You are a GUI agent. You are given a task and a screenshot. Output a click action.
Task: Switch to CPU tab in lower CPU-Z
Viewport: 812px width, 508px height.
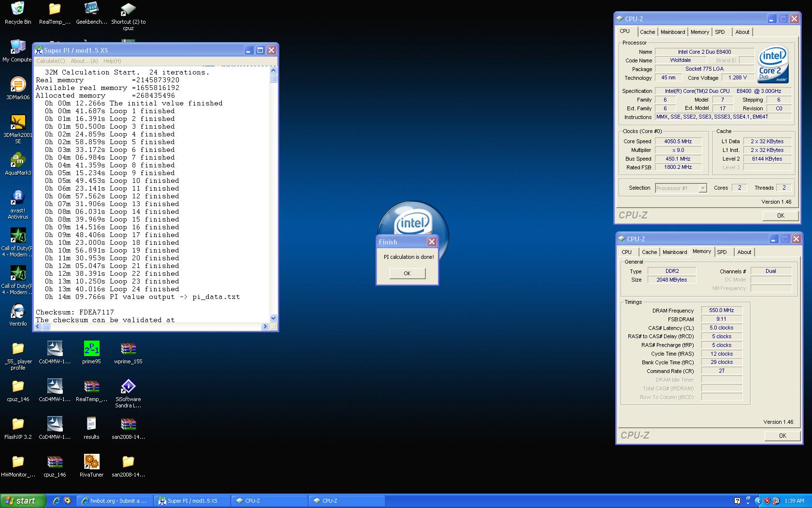[626, 252]
